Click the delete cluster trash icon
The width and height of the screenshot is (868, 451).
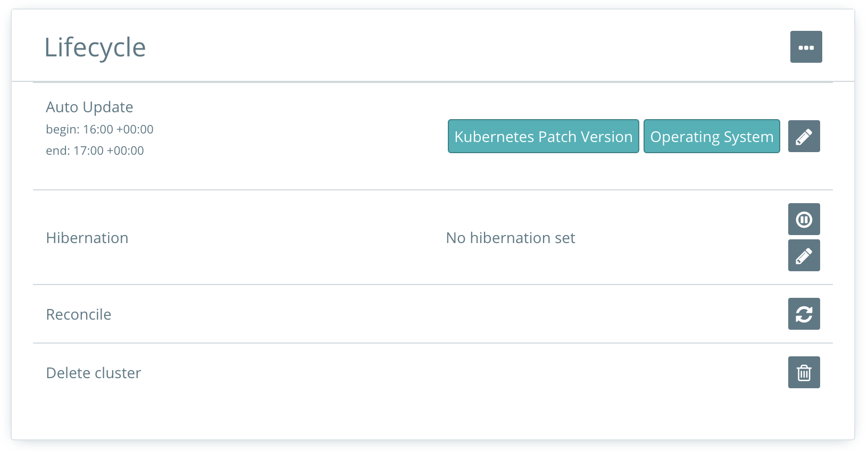click(804, 372)
